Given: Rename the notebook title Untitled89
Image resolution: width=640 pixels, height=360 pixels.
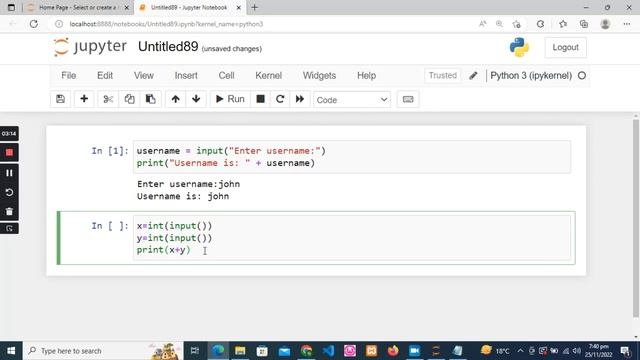Looking at the screenshot, I should pyautogui.click(x=168, y=47).
